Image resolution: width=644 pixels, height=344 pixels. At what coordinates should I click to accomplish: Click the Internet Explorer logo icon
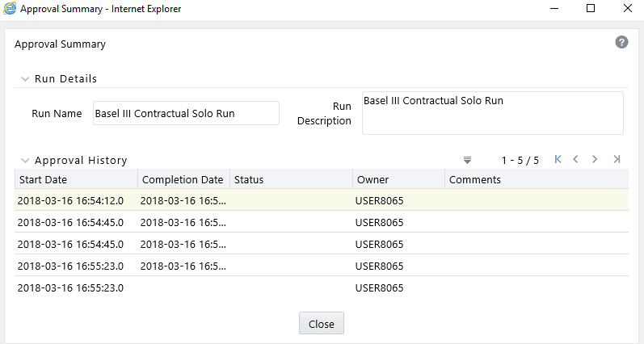10,9
